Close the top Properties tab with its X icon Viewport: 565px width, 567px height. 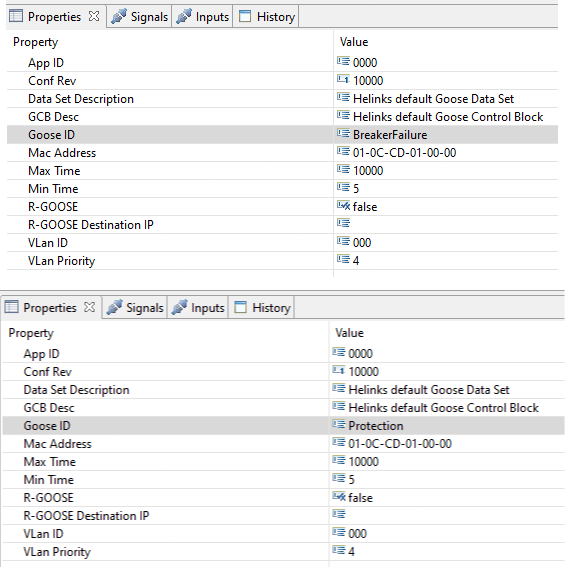[94, 16]
